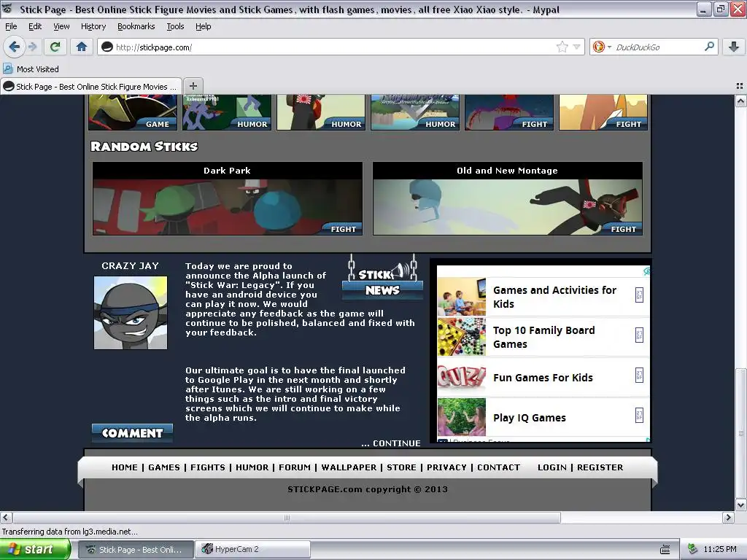This screenshot has height=560, width=747.
Task: Select the Stick Page browser tab
Action: coord(91,86)
